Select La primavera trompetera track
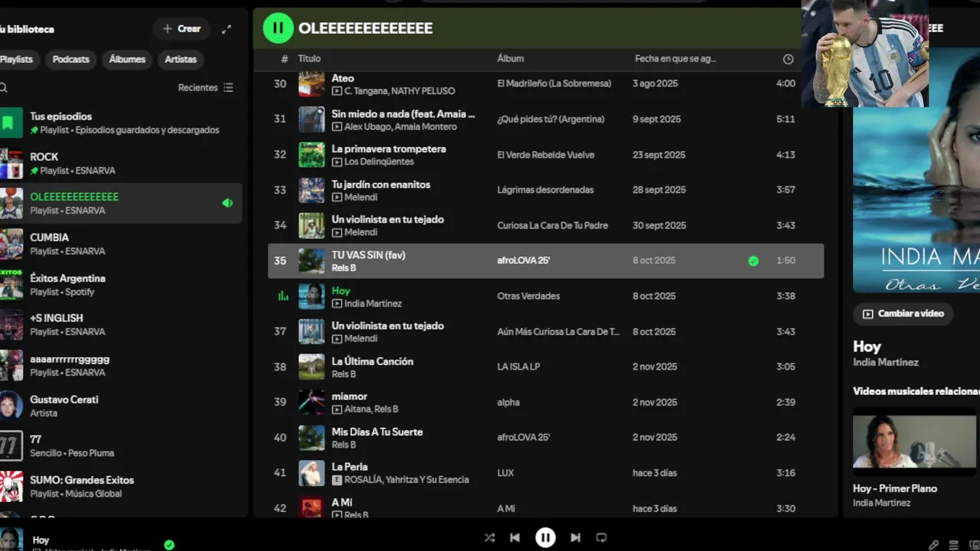980x551 pixels. pyautogui.click(x=389, y=149)
